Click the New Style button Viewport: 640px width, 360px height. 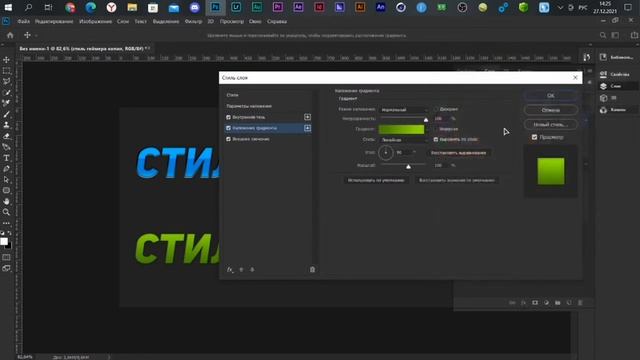pos(551,124)
